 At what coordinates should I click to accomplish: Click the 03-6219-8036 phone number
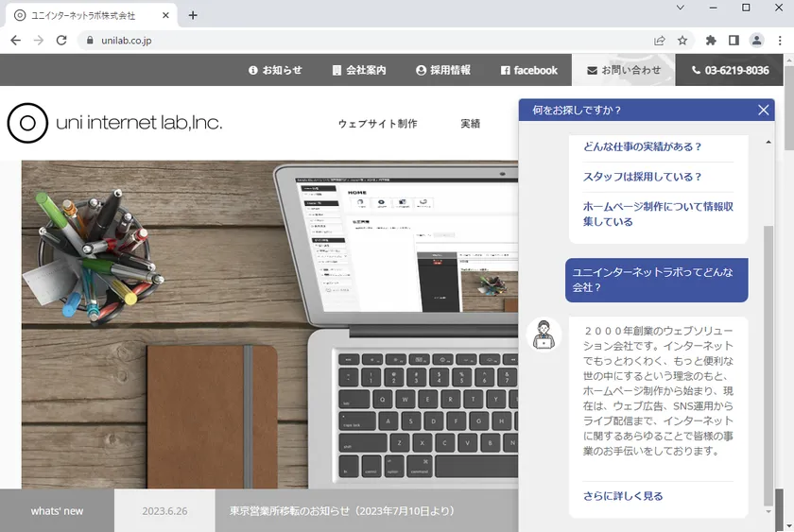pos(730,70)
